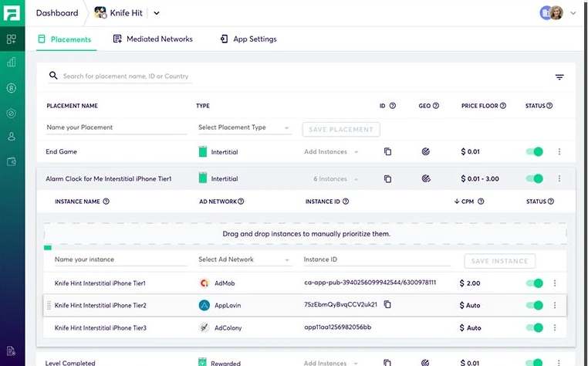588x366 pixels.
Task: Open the filter icon above the table
Action: (x=559, y=77)
